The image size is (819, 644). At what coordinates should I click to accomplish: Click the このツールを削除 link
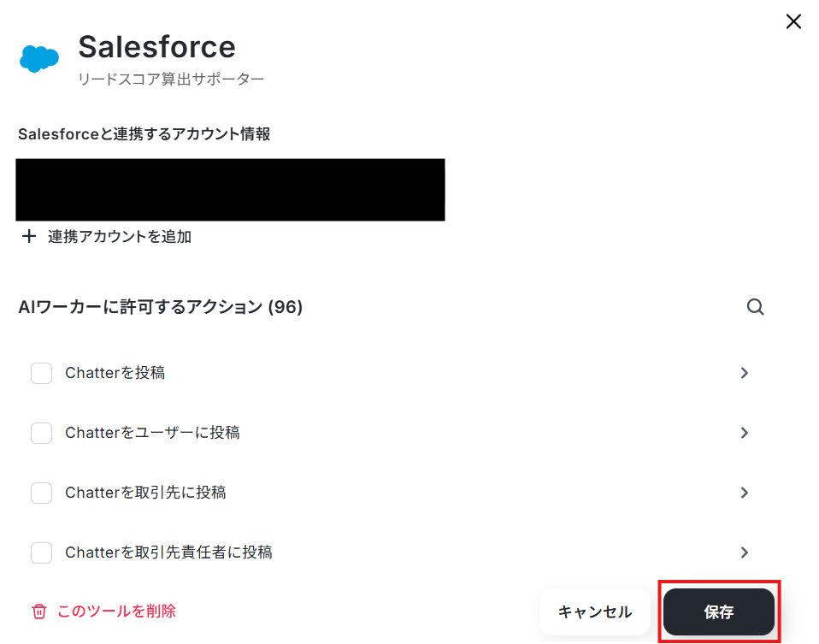tap(116, 611)
